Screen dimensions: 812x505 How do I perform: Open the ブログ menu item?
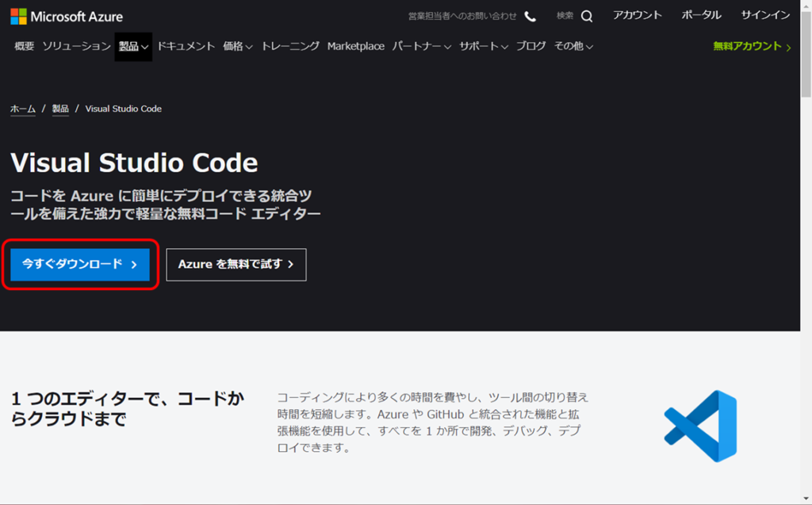point(530,46)
